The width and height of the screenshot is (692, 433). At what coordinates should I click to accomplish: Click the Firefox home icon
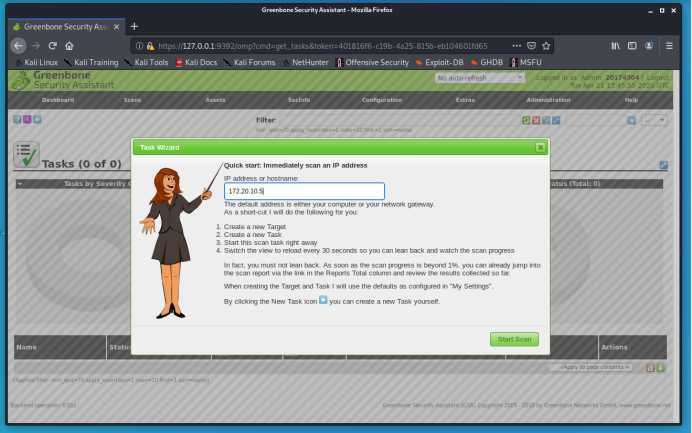(69, 45)
